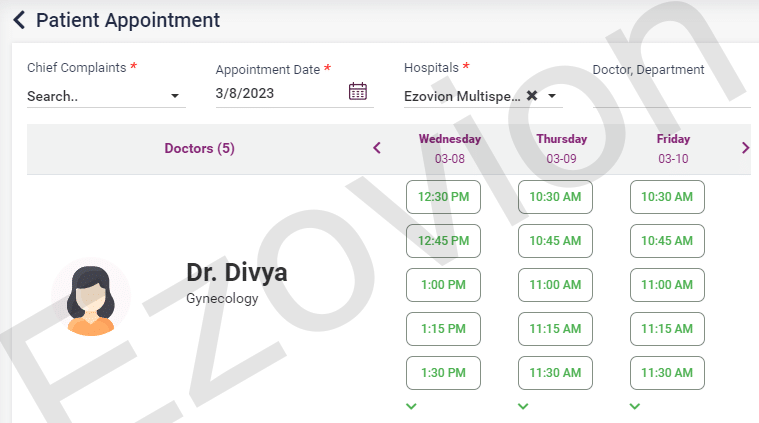
Task: Select Friday 10:45 AM time slot
Action: click(667, 241)
